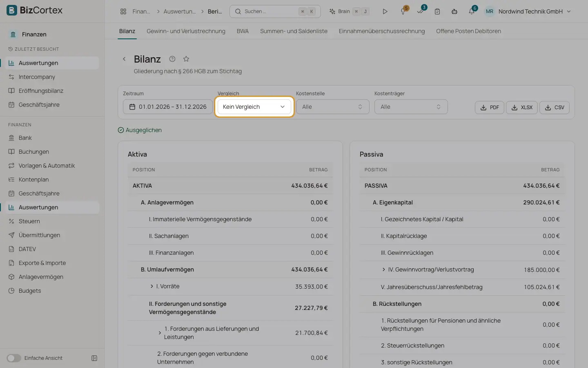Toggle the Einfache Ansicht switch
Viewport: 588px width, 368px height.
tap(13, 358)
